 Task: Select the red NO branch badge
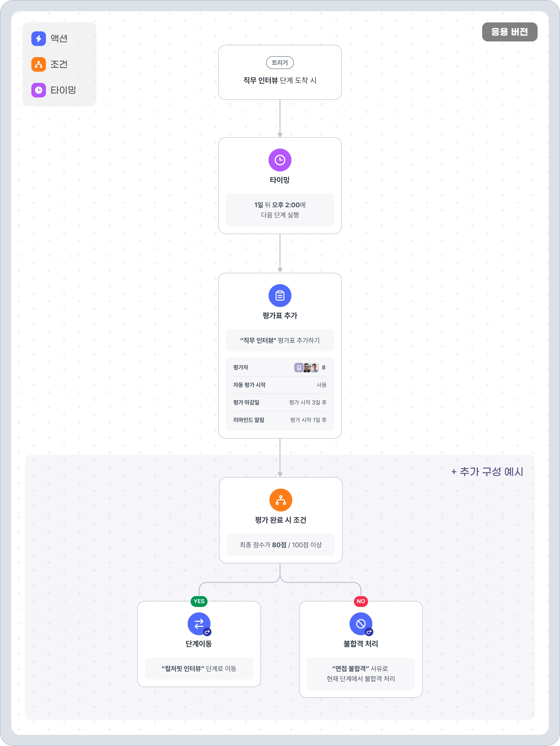pyautogui.click(x=361, y=601)
